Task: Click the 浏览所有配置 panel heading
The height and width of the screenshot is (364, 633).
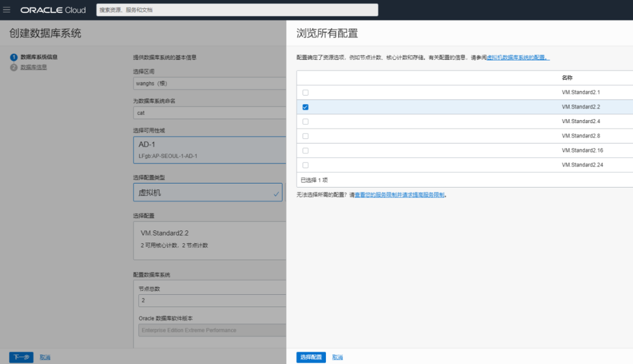Action: click(327, 33)
